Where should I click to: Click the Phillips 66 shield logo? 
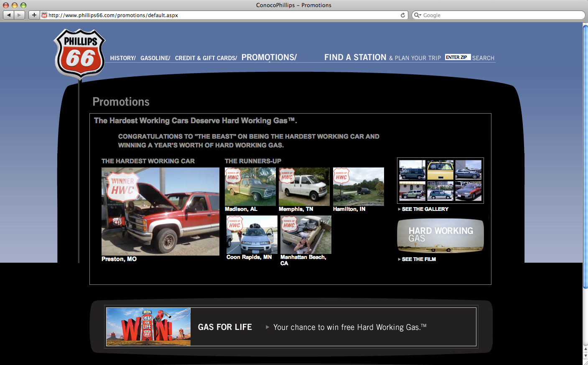click(x=79, y=53)
